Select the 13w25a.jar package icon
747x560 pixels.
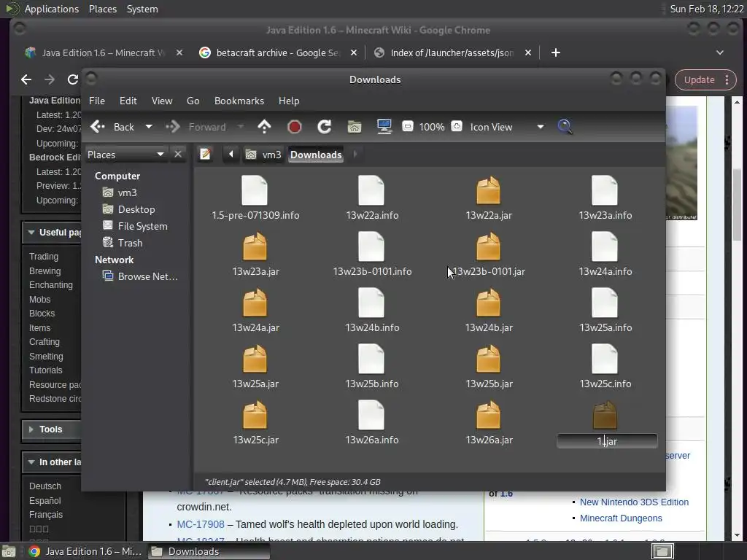pos(255,359)
